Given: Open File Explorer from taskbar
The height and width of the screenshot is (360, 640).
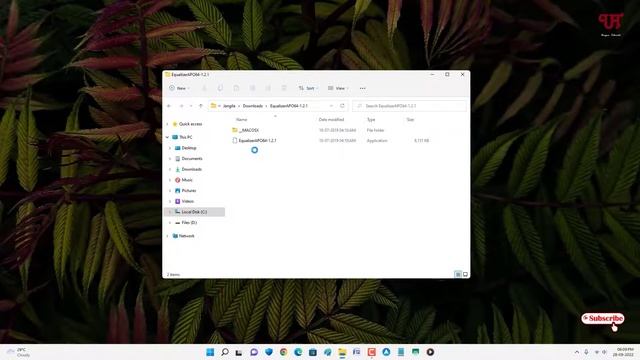Looking at the screenshot, I should coord(342,352).
